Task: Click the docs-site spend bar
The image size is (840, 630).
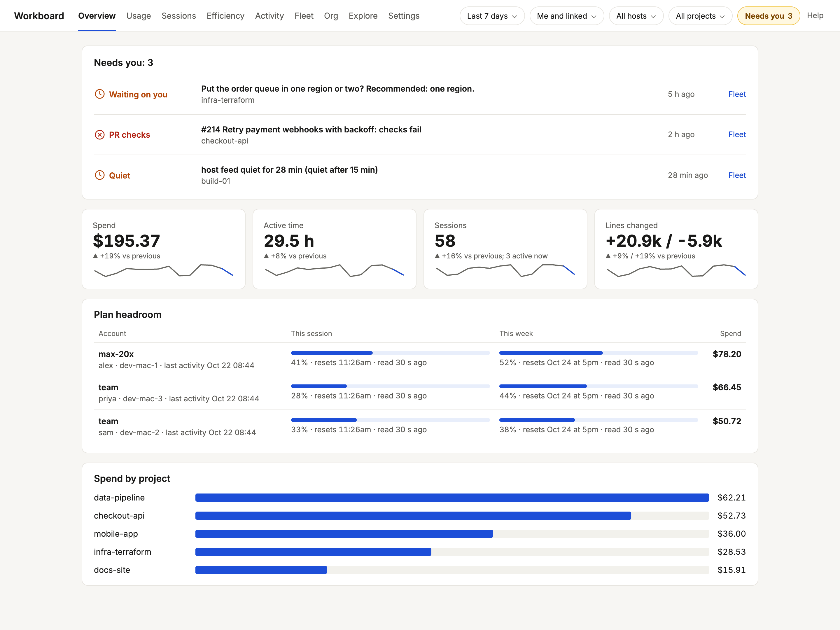Action: click(x=452, y=570)
